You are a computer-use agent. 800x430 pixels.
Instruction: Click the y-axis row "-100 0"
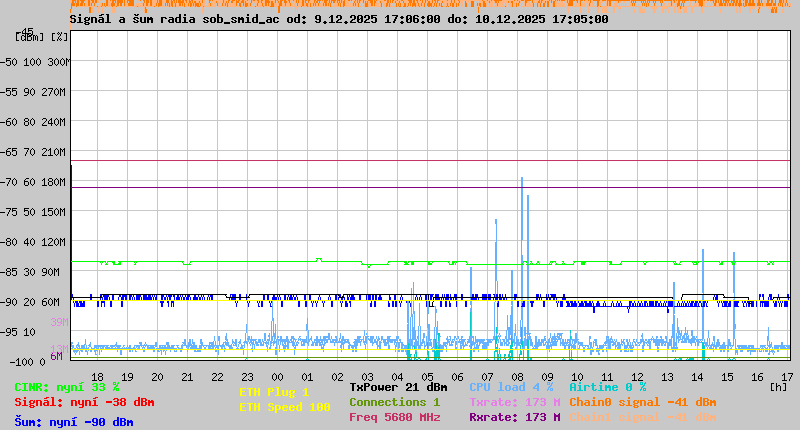(x=27, y=362)
